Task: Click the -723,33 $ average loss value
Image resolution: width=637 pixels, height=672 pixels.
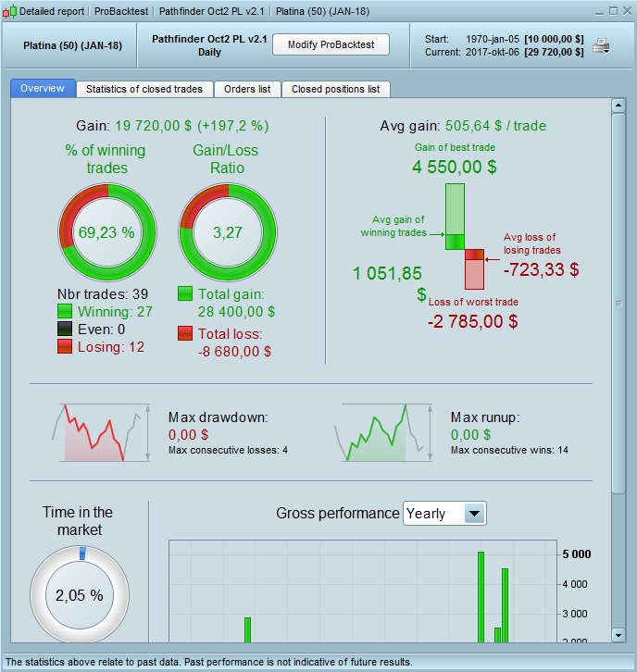Action: 542,269
